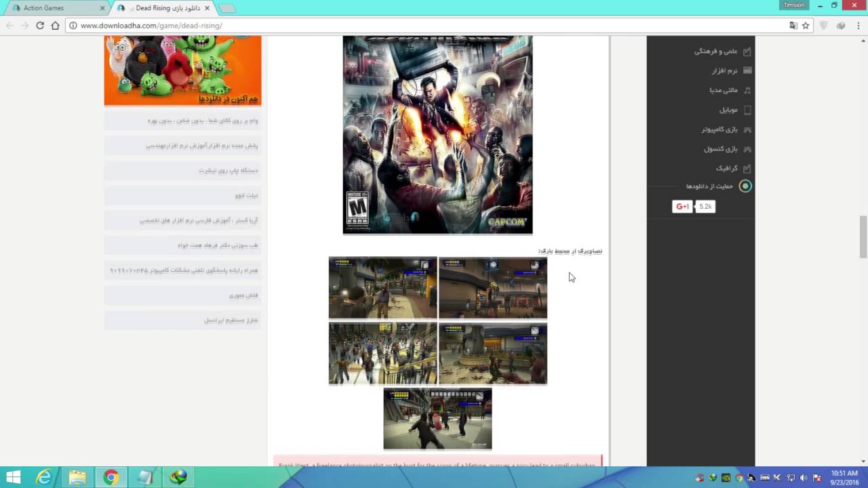Viewport: 868px width, 488px height.
Task: Click the gamepad icon next to بازی کنسول
Action: pos(747,149)
